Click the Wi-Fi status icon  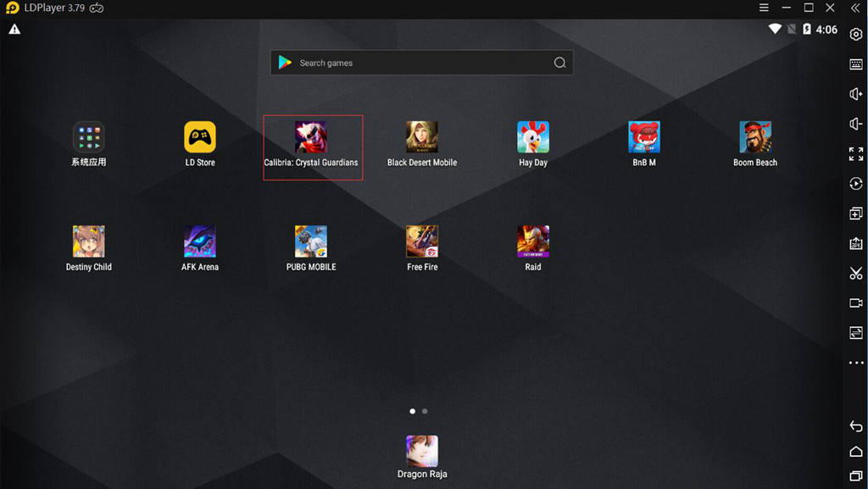pos(775,29)
